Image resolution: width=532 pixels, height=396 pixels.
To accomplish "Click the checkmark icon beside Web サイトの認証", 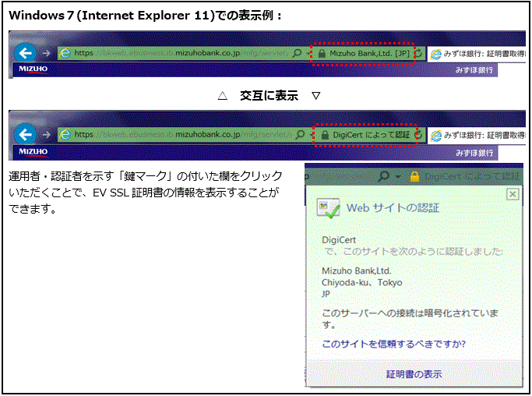I will [x=328, y=208].
